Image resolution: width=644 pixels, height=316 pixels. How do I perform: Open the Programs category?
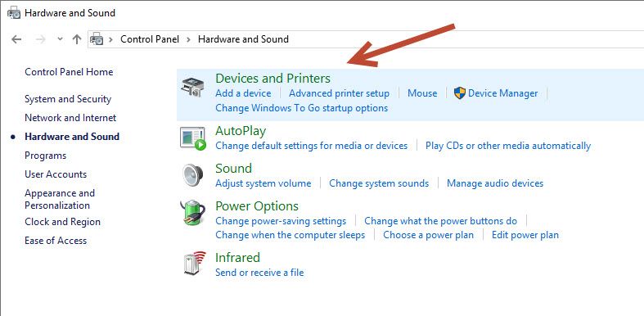[x=45, y=156]
